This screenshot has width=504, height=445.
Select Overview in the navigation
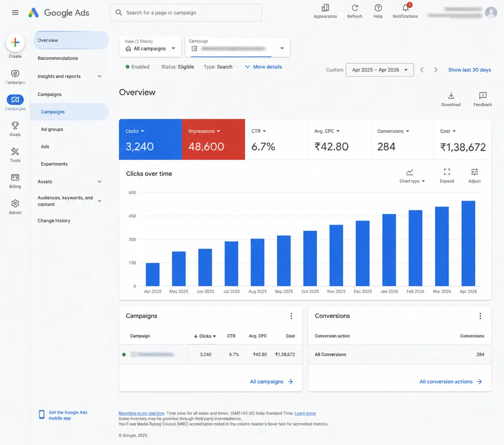coord(71,40)
